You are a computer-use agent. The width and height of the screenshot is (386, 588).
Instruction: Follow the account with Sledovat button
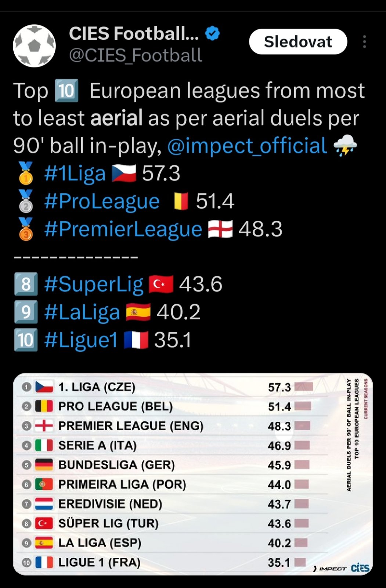click(298, 42)
